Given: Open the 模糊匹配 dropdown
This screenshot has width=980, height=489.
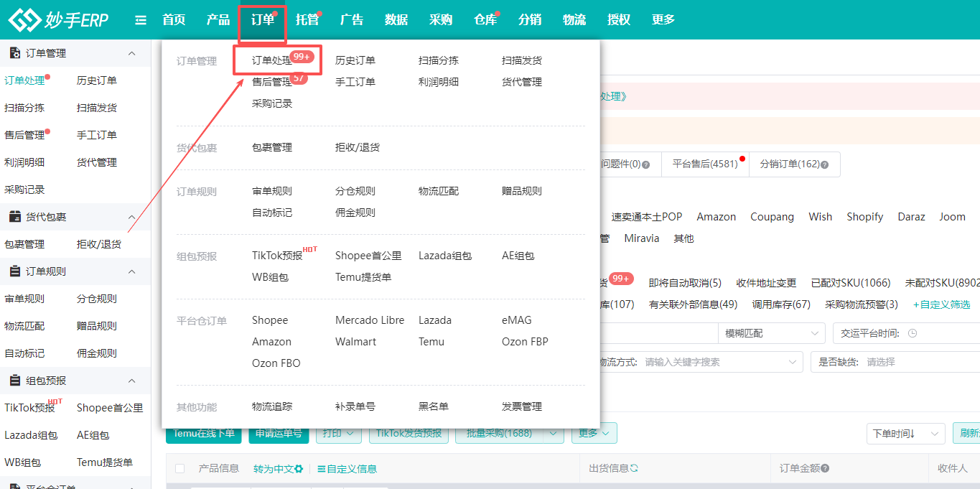Looking at the screenshot, I should [x=770, y=333].
